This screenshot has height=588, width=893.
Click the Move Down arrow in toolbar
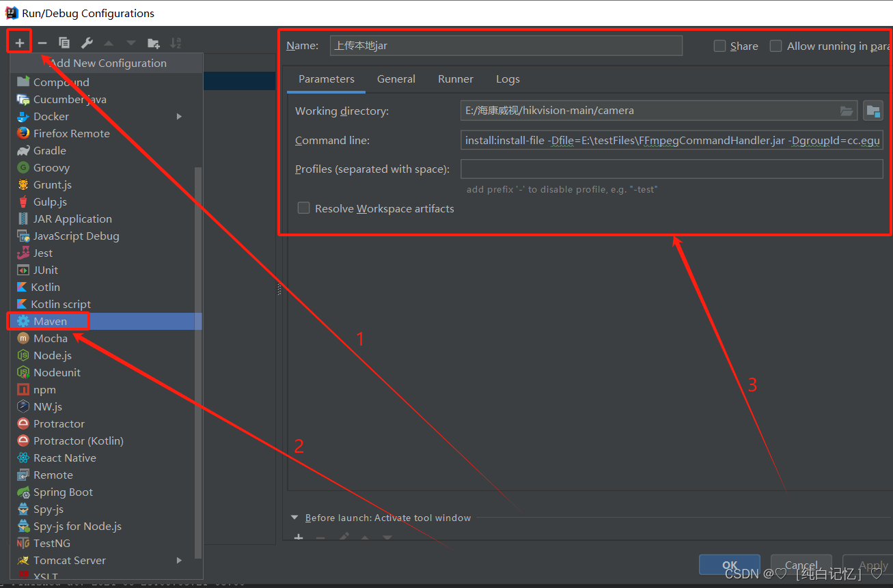tap(131, 43)
